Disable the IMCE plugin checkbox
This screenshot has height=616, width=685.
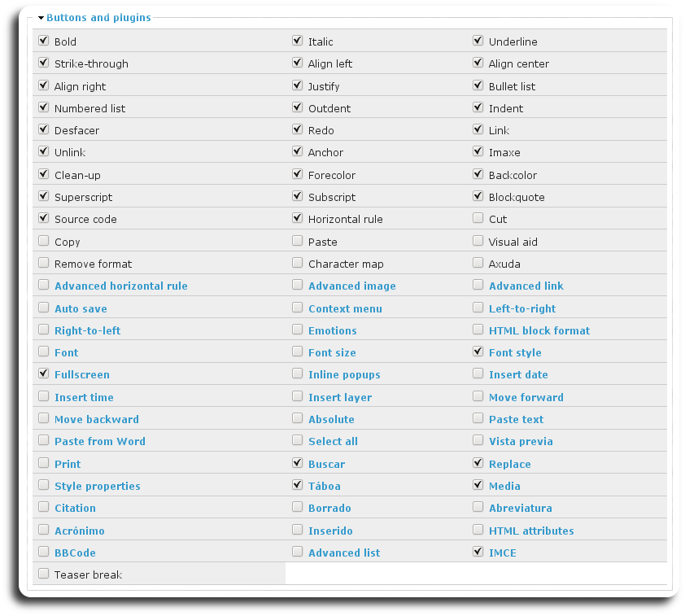pos(478,552)
